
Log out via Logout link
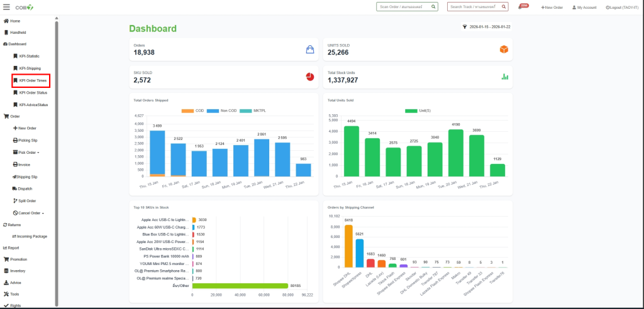(x=621, y=7)
